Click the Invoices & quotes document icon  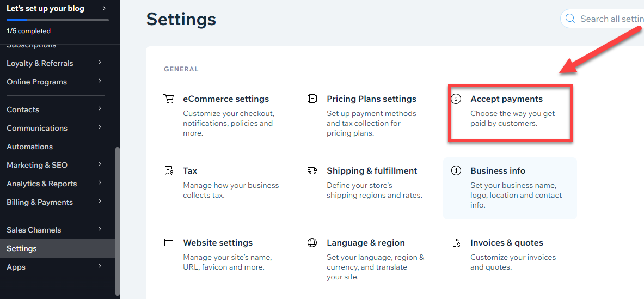coord(456,242)
